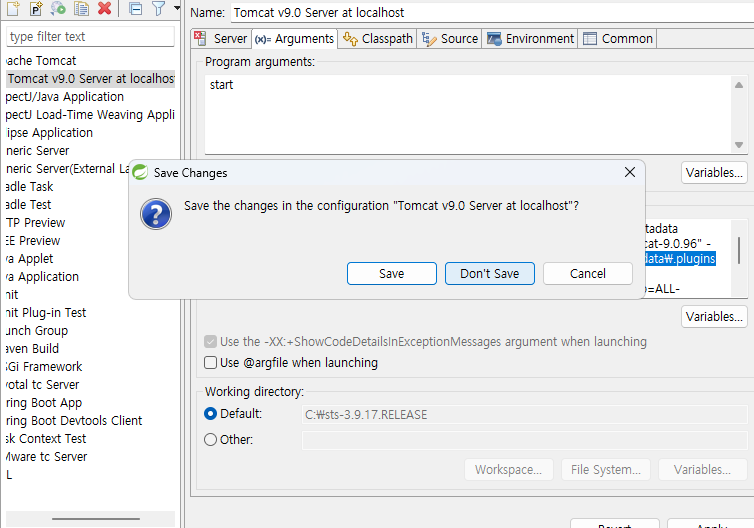This screenshot has width=754, height=528.
Task: Click the New launch configuration icon
Action: click(x=13, y=8)
